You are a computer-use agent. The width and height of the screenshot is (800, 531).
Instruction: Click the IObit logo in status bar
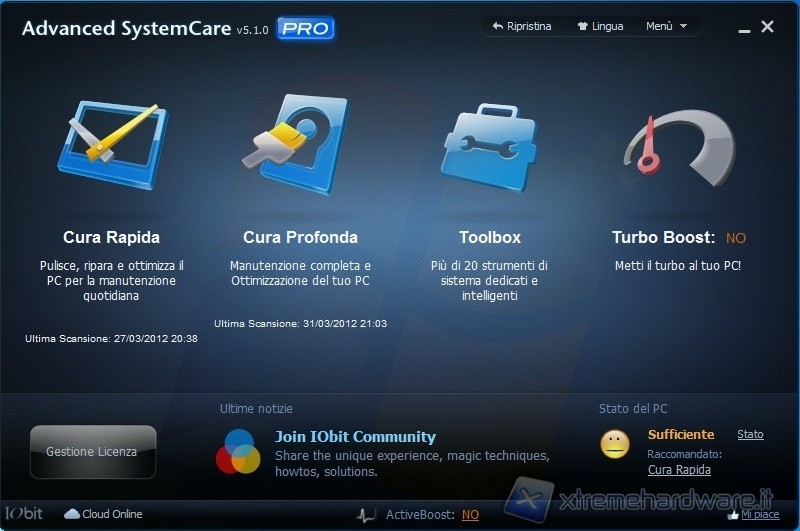point(24,514)
